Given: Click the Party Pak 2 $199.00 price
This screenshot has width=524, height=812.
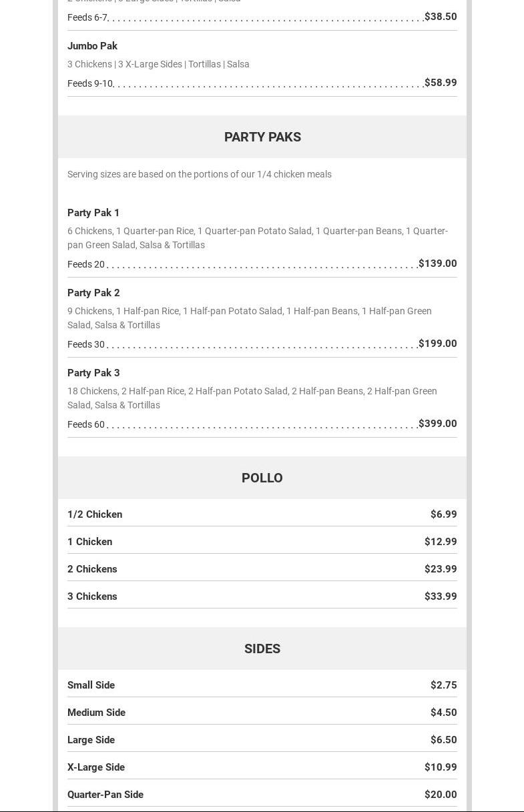Looking at the screenshot, I should tap(437, 344).
